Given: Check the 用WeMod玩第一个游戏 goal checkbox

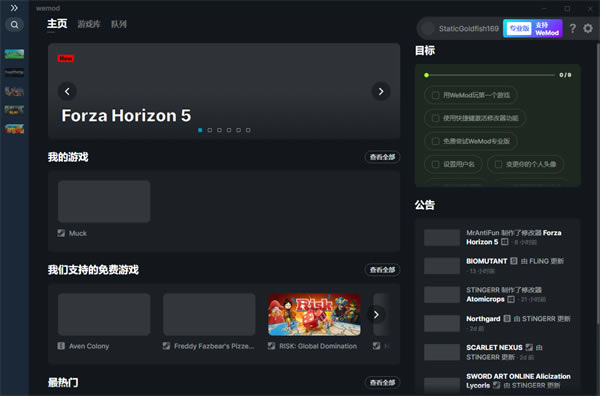Looking at the screenshot, I should point(435,95).
